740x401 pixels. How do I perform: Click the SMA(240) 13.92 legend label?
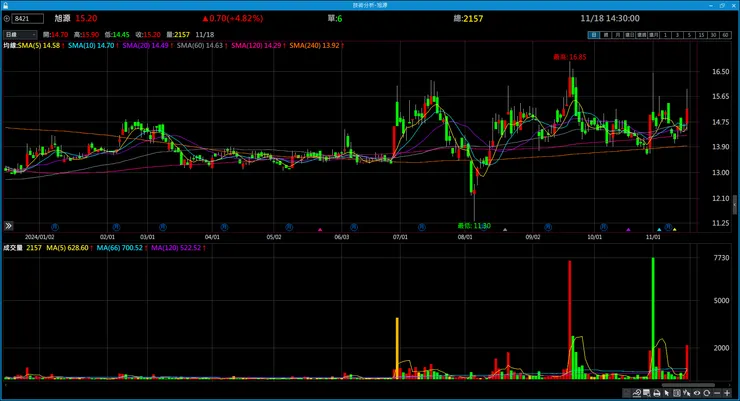tap(315, 45)
